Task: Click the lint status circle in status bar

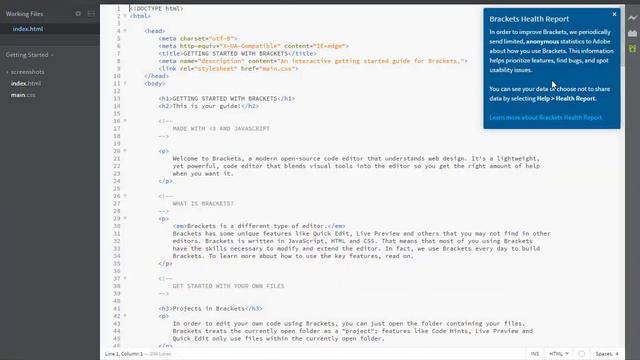Action: [x=582, y=354]
